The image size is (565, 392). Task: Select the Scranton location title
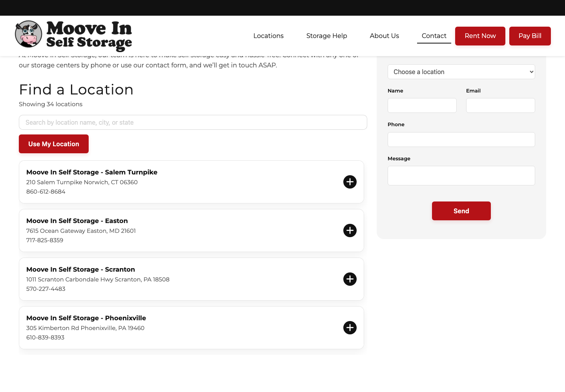point(80,269)
